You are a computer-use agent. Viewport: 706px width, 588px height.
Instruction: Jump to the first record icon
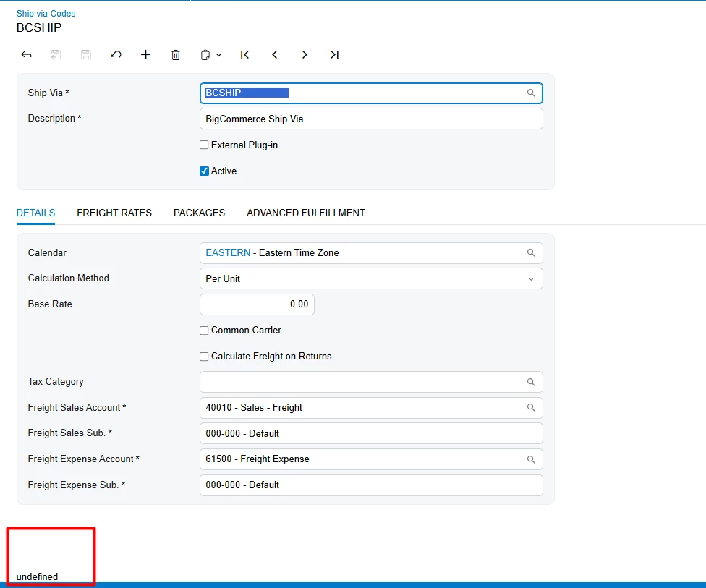coord(244,54)
